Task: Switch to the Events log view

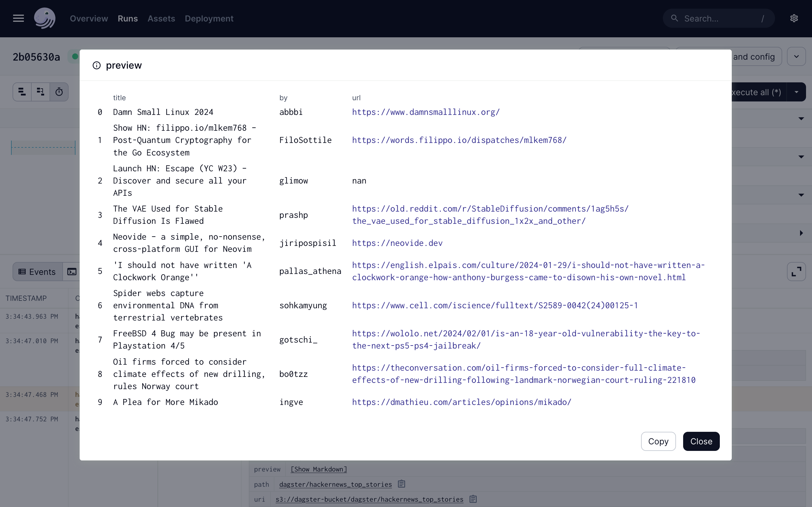Action: click(37, 272)
